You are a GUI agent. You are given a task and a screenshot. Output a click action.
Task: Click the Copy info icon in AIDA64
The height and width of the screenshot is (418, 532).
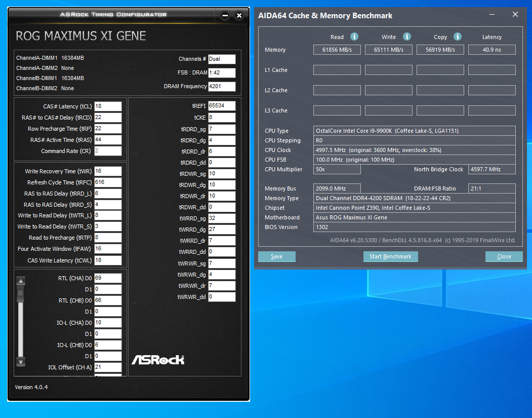[458, 36]
